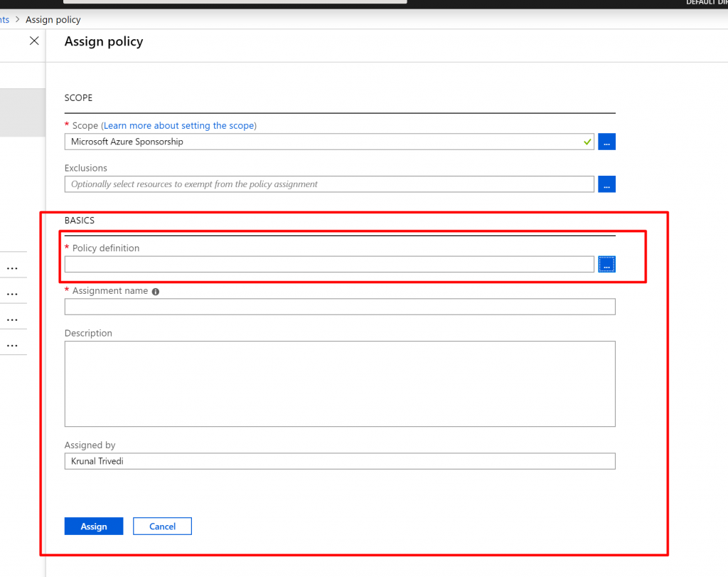Open 'Learn more about setting the scope' link
The image size is (728, 577).
coord(178,125)
